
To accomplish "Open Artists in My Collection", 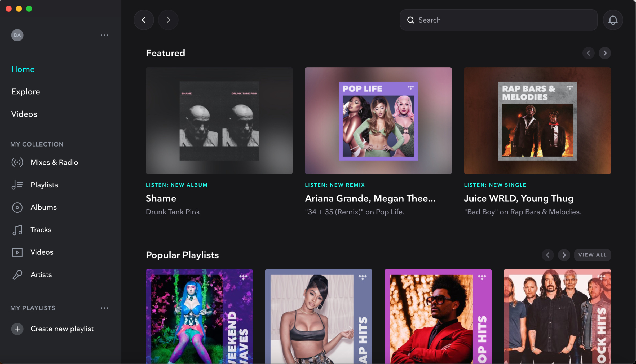I will 41,275.
